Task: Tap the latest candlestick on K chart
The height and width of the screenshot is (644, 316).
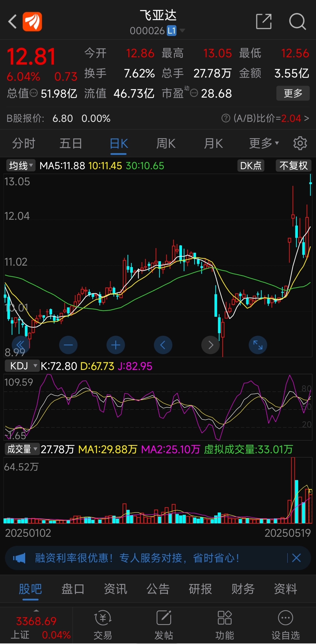Action: [310, 184]
